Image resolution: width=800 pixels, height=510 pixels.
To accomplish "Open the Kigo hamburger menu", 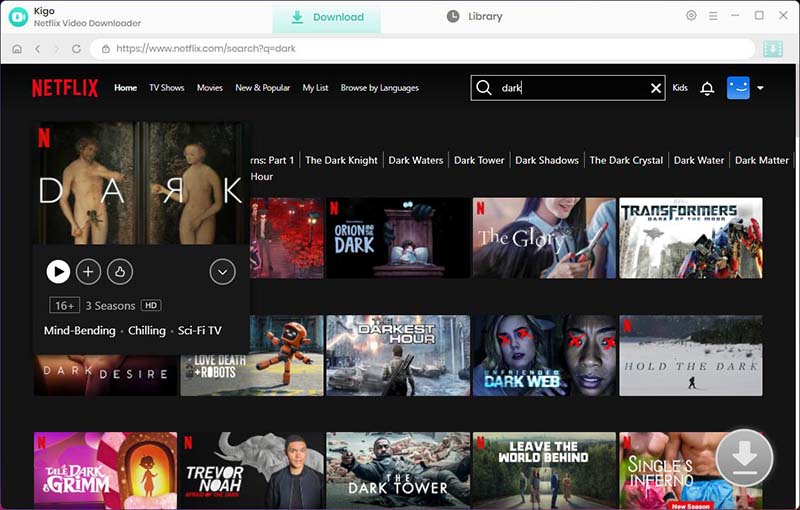I will [x=713, y=16].
